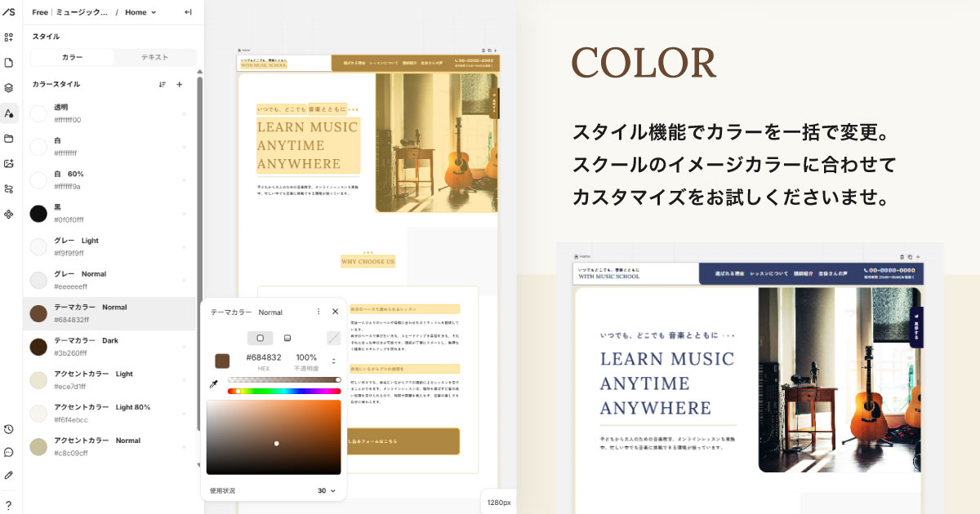Open the sort order control for color styles
Viewport: 980px width, 514px height.
tap(163, 84)
